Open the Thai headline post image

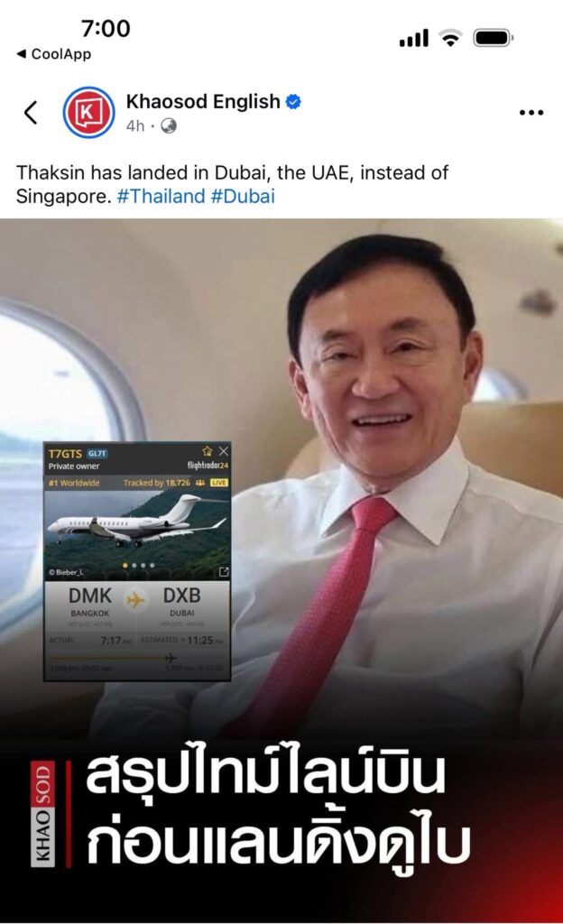pos(281,568)
